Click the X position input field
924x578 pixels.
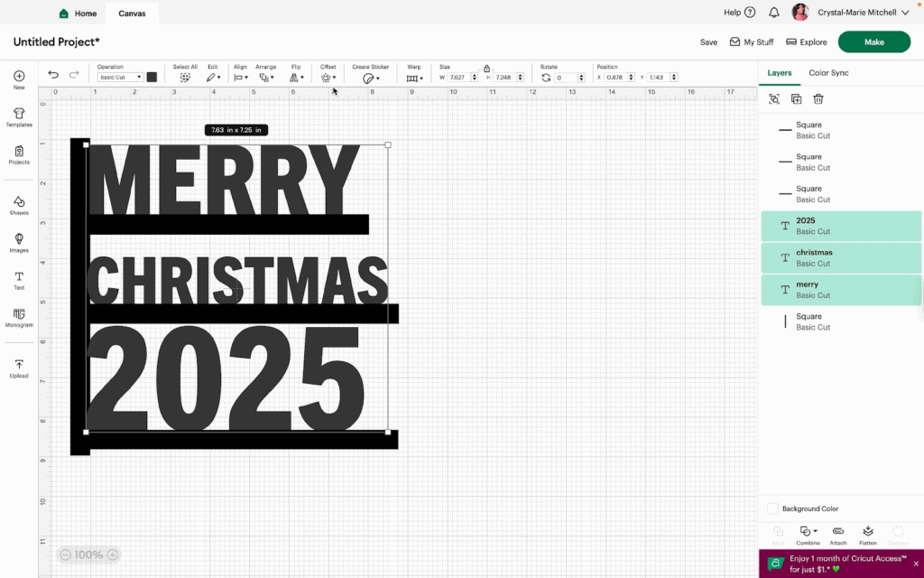coord(615,78)
